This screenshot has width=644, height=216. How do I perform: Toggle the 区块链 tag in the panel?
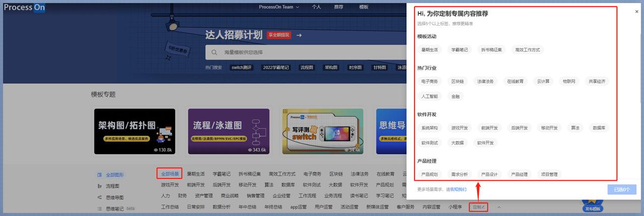pyautogui.click(x=457, y=81)
